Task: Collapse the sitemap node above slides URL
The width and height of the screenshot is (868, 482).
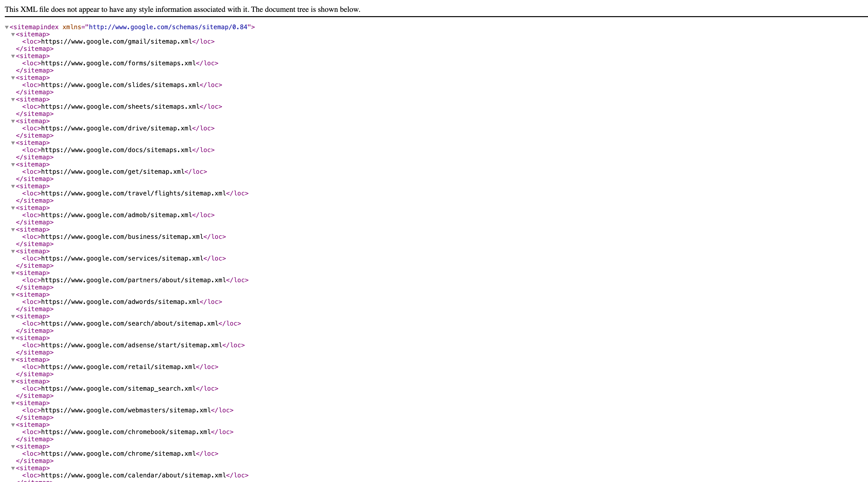Action: tap(13, 78)
